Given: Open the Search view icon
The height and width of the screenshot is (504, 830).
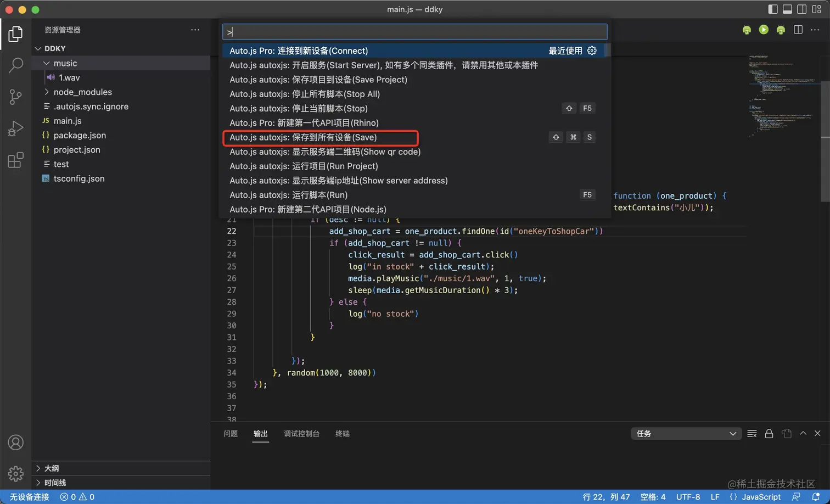Looking at the screenshot, I should click(x=16, y=65).
